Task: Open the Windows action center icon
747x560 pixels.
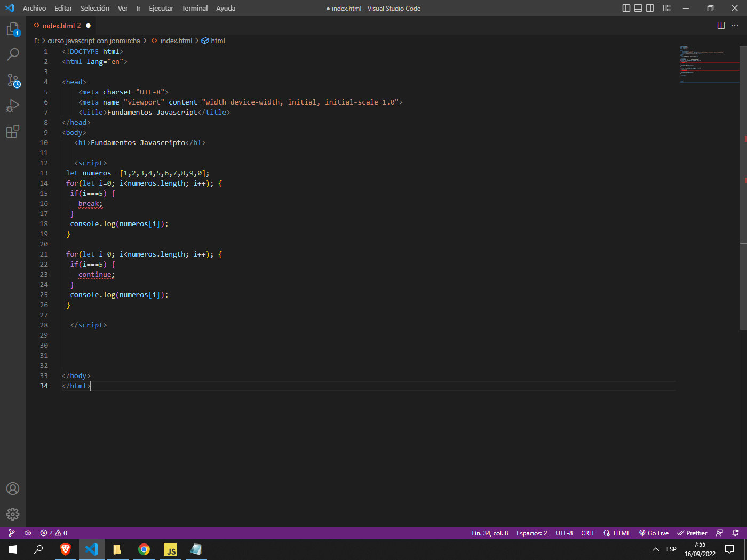Action: (729, 549)
